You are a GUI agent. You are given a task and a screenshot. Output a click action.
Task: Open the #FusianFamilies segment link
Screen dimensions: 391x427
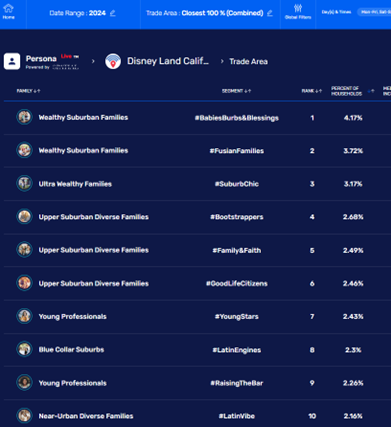[x=237, y=151]
